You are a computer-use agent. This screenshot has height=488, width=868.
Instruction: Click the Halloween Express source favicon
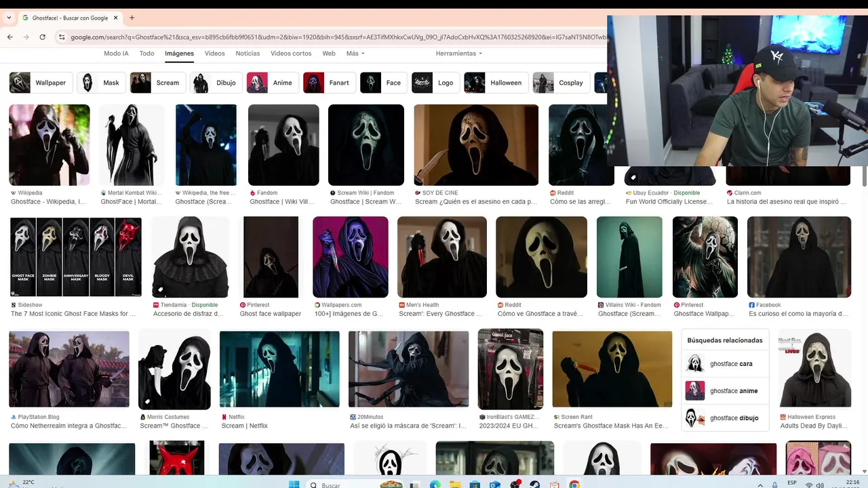pyautogui.click(x=783, y=417)
